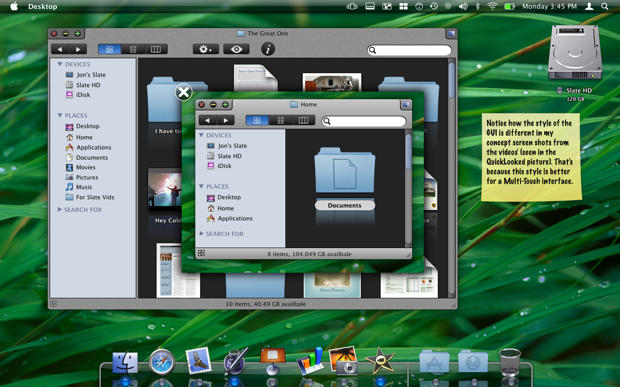
Task: Launch iMovie star icon in dock
Action: [380, 361]
